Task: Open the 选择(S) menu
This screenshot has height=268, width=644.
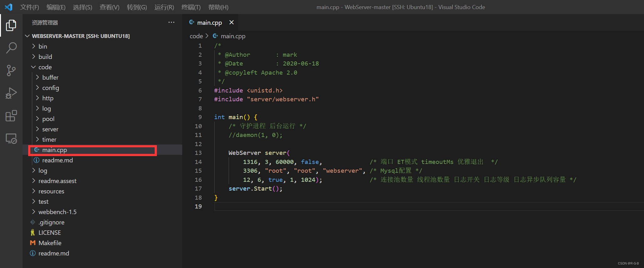Action: (82, 7)
